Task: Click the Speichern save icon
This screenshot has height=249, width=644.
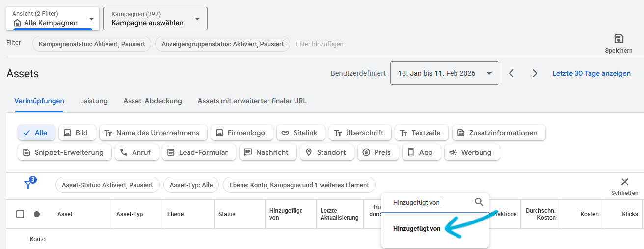Action: (x=618, y=39)
